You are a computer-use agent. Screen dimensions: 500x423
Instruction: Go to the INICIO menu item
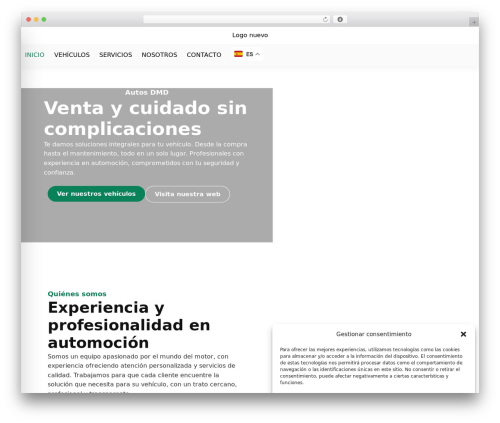[34, 55]
